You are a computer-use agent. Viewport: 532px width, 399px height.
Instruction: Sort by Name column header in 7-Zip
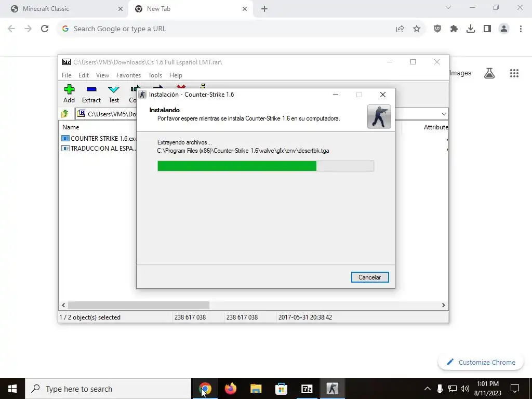[x=71, y=127]
